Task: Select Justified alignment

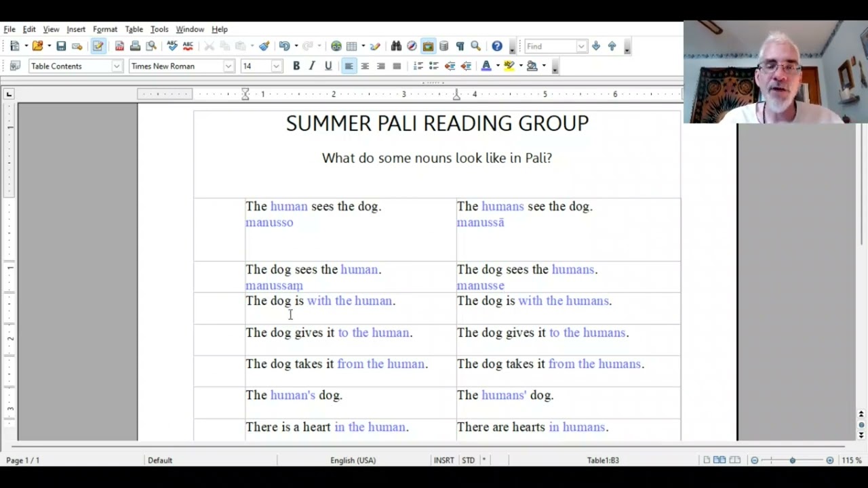Action: click(x=397, y=66)
